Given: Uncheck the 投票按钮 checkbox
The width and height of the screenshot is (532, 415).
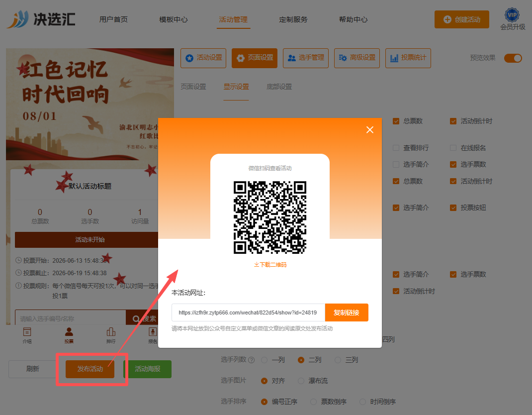Looking at the screenshot, I should [453, 208].
